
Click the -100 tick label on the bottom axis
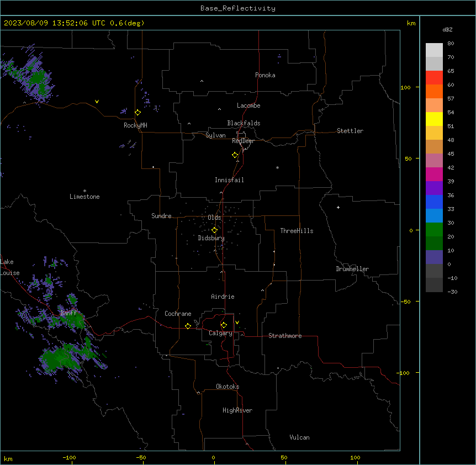click(70, 457)
